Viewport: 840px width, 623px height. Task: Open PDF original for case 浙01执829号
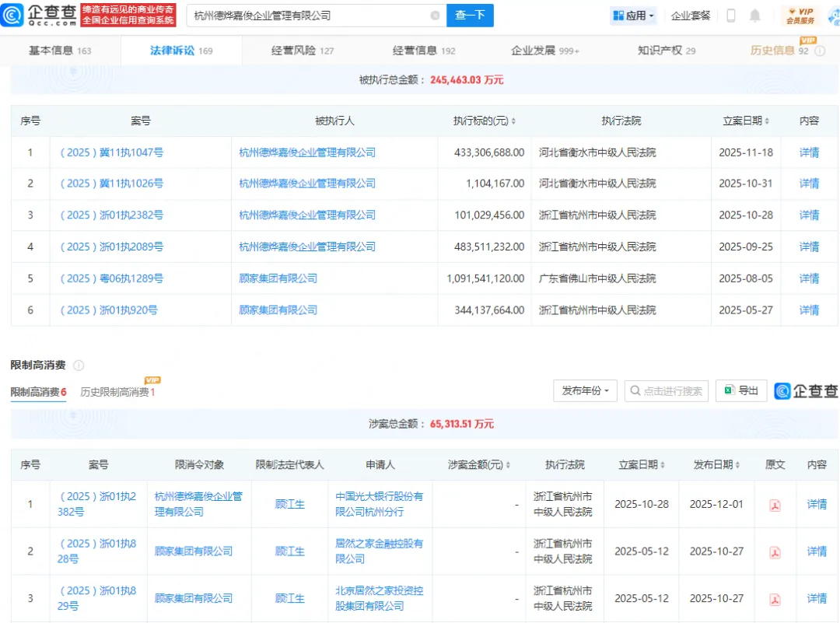tap(775, 599)
